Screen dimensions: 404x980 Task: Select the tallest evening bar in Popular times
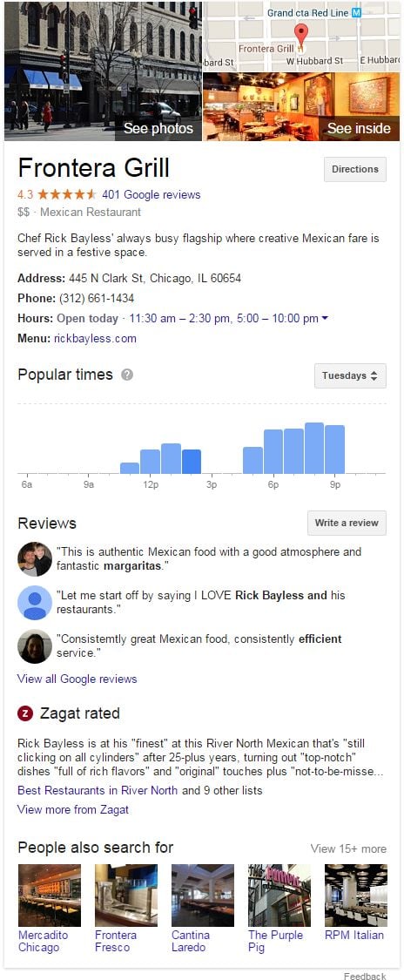(314, 448)
